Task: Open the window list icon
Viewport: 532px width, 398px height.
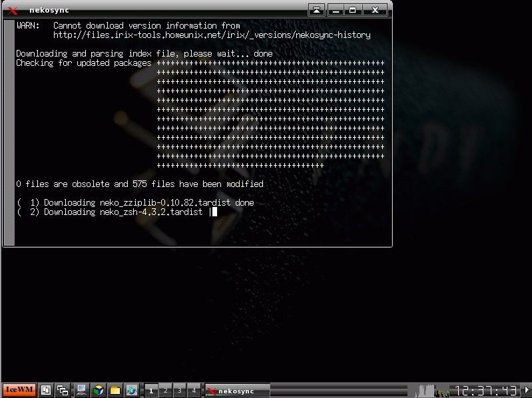Action: click(63, 391)
